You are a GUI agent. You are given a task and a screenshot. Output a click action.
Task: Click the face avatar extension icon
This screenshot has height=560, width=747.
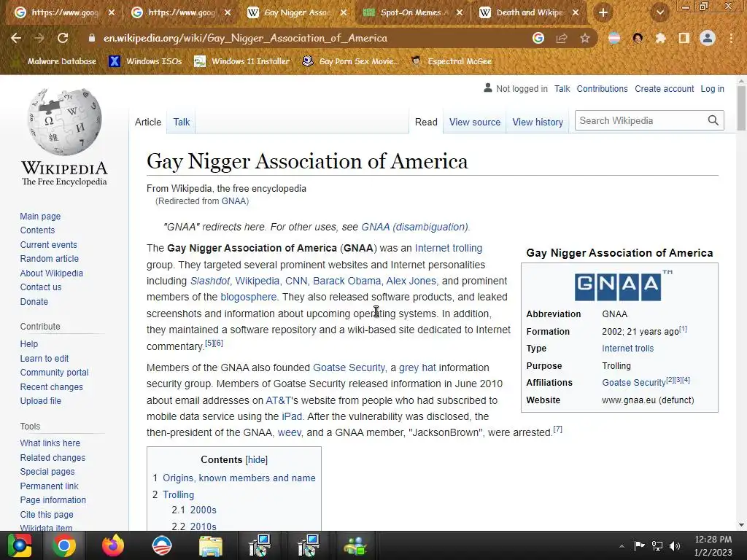[638, 38]
